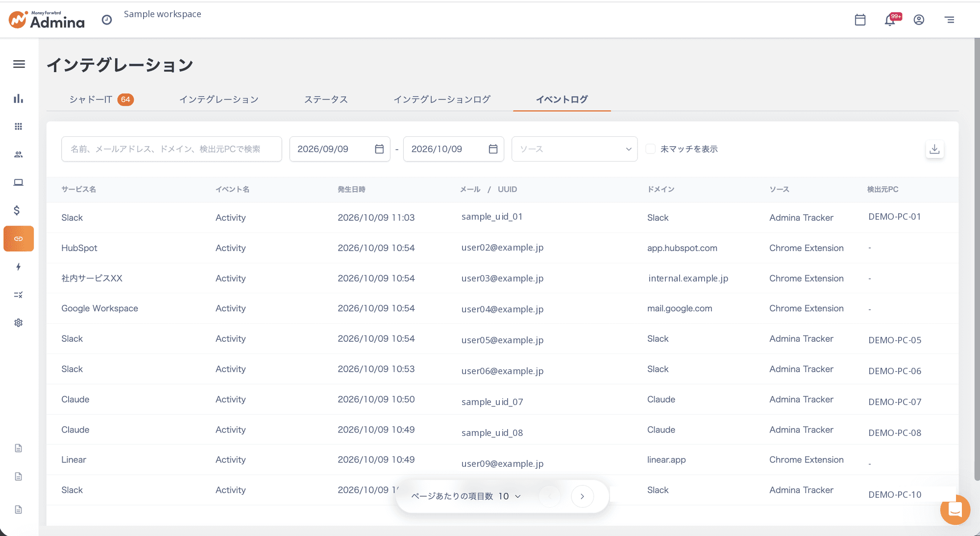Image resolution: width=980 pixels, height=536 pixels.
Task: Click user04@example.jp email cell
Action: (502, 309)
